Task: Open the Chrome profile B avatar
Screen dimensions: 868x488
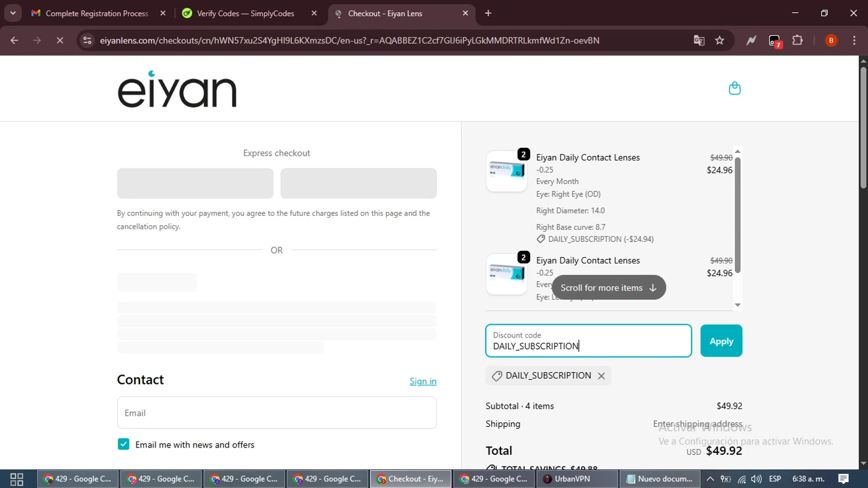Action: click(x=831, y=41)
